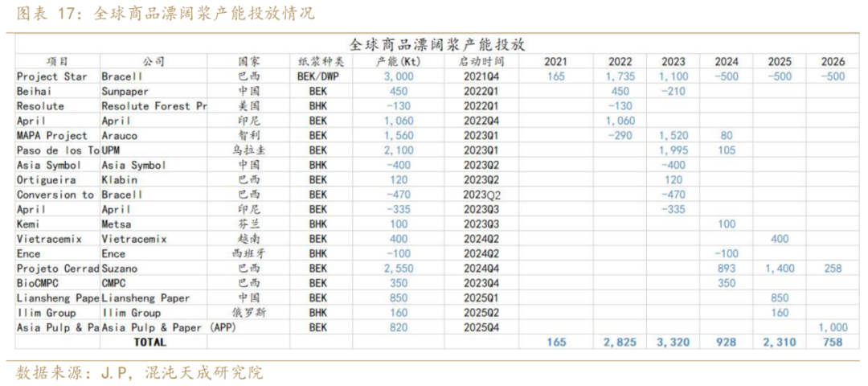
Task: Click the '1,735' value for Project Star
Action: [x=620, y=76]
